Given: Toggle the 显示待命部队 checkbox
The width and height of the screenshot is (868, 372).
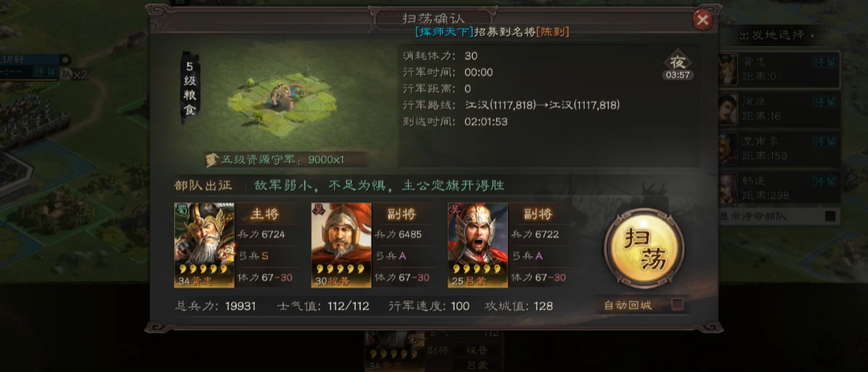Looking at the screenshot, I should [x=830, y=216].
